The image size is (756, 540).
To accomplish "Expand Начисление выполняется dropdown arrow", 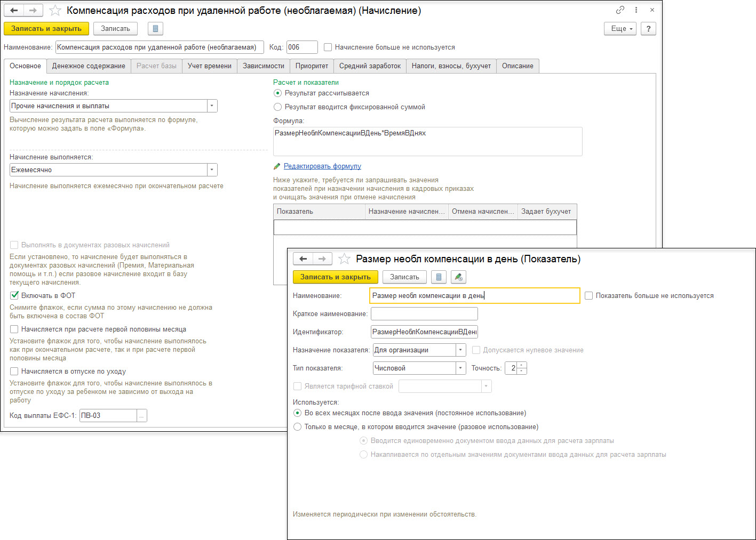I will pos(212,170).
